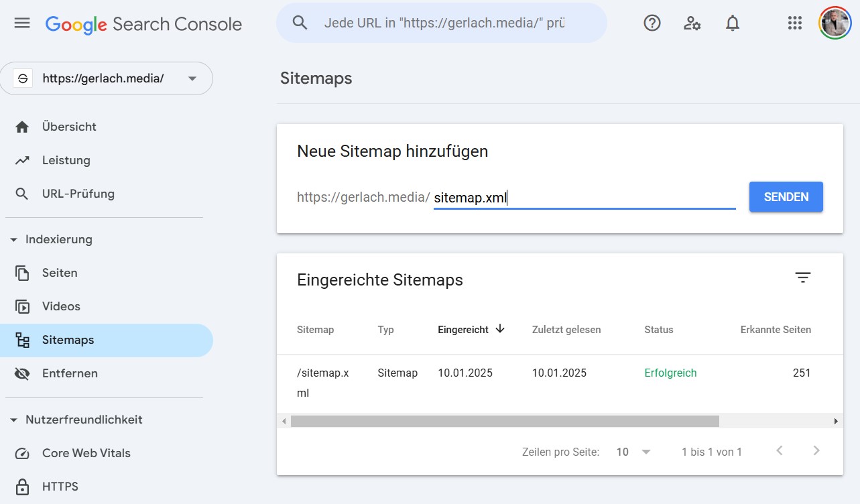This screenshot has width=860, height=504.
Task: Click the help question mark icon
Action: coord(652,23)
